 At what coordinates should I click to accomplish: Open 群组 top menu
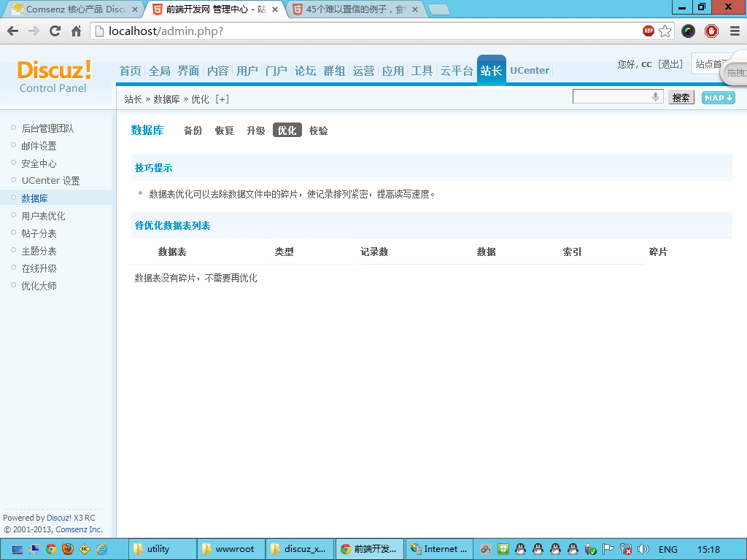click(334, 71)
